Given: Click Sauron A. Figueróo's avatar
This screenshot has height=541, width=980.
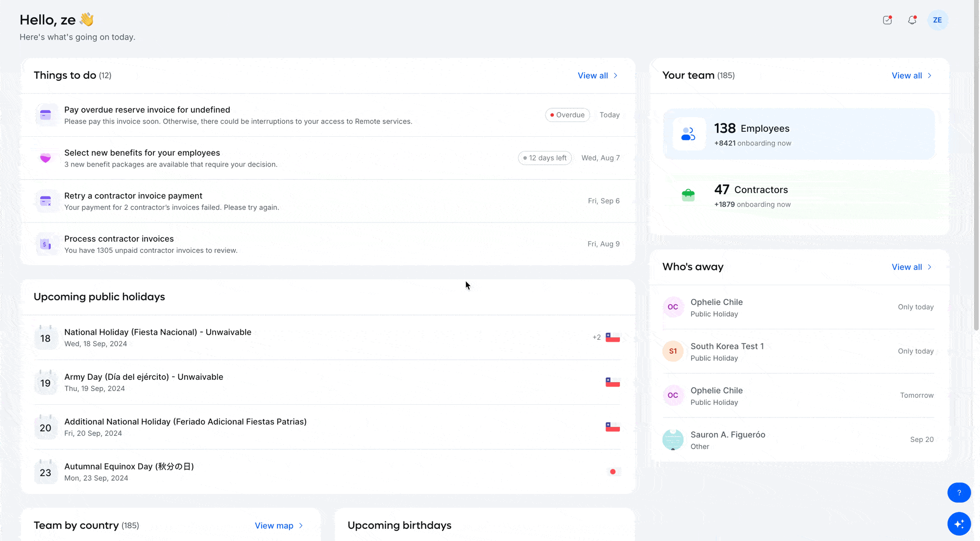Looking at the screenshot, I should 673,440.
